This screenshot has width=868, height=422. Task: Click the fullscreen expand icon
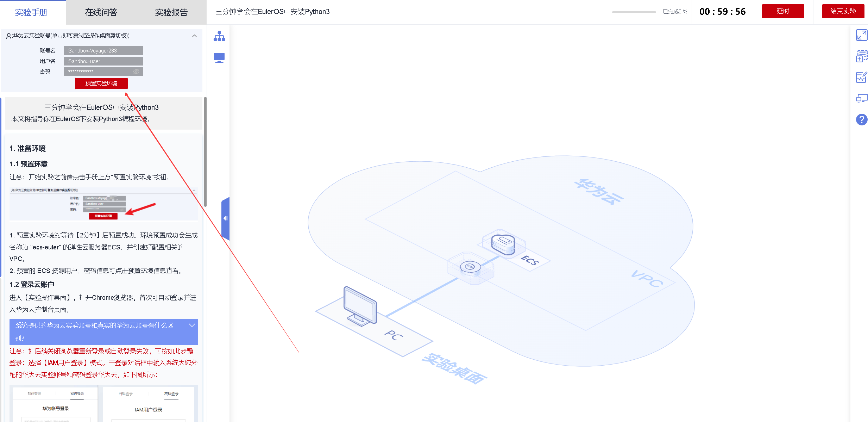click(861, 35)
